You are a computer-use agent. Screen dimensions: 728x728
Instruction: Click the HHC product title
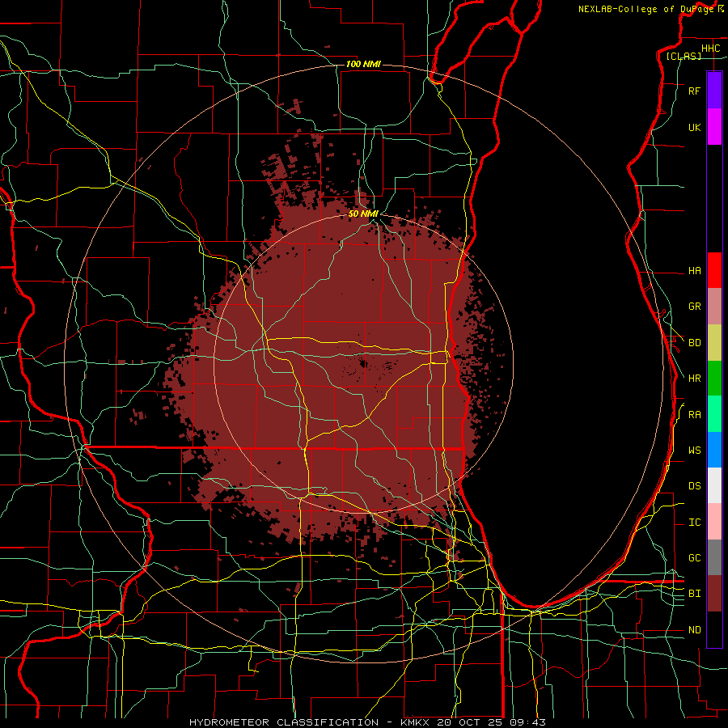710,49
